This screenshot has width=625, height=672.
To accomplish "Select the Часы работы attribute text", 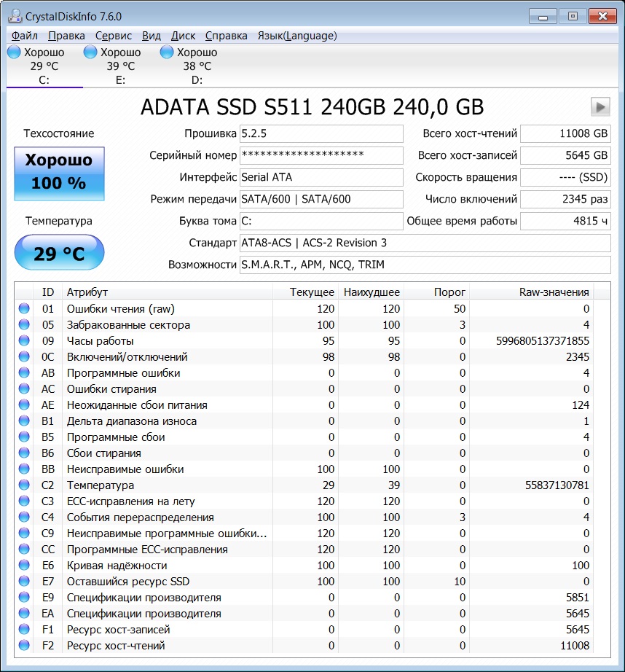I will click(101, 341).
